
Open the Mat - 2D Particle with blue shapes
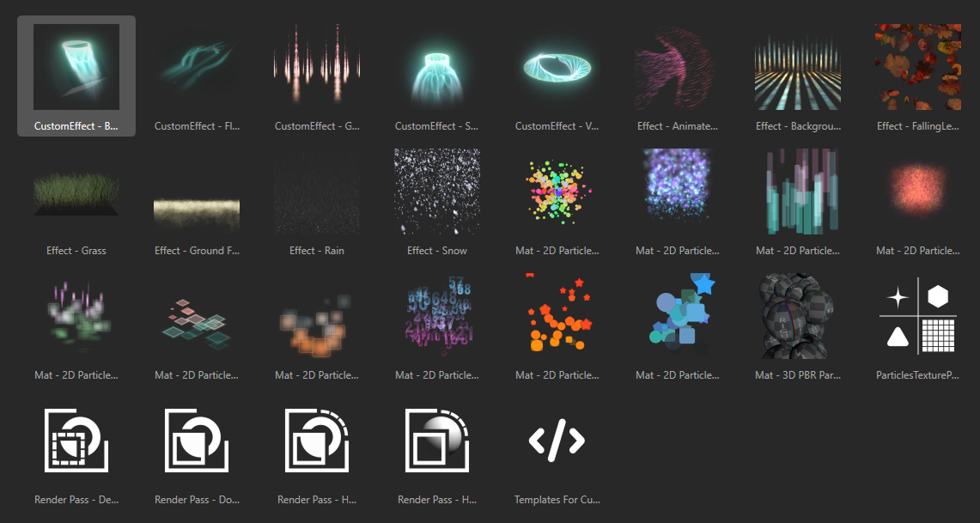pos(677,316)
